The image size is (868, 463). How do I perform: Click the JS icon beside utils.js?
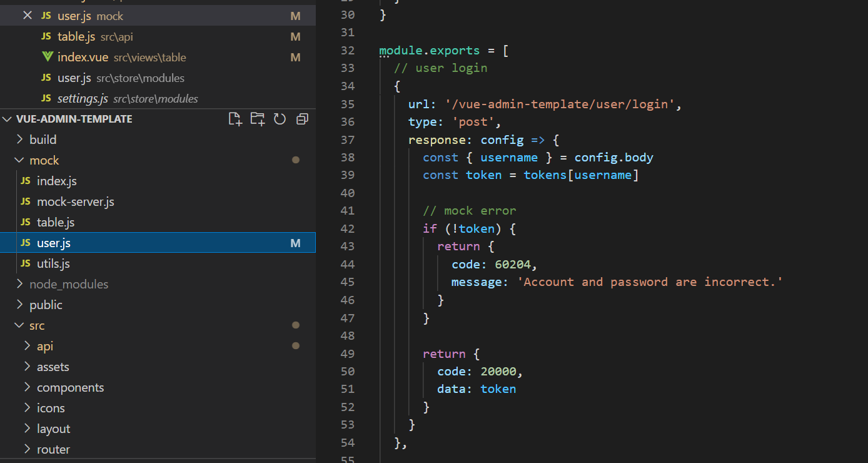click(26, 263)
